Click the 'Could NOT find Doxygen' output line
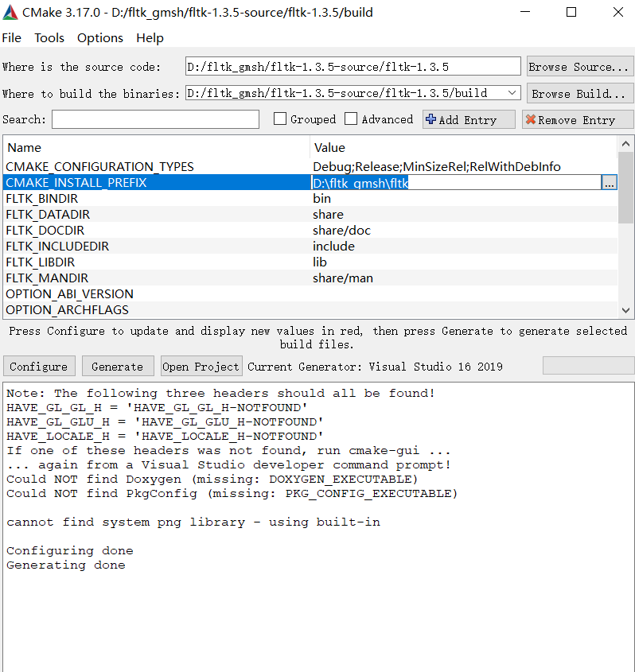635x672 pixels. [x=212, y=479]
